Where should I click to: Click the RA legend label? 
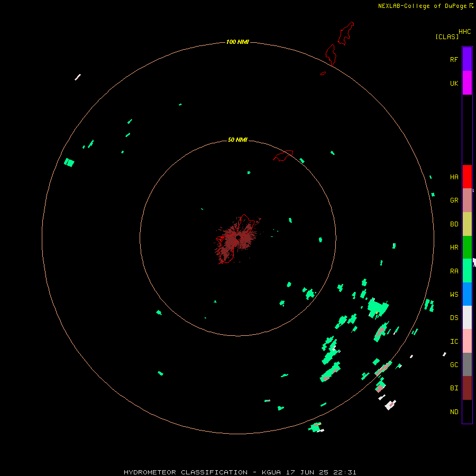click(454, 271)
